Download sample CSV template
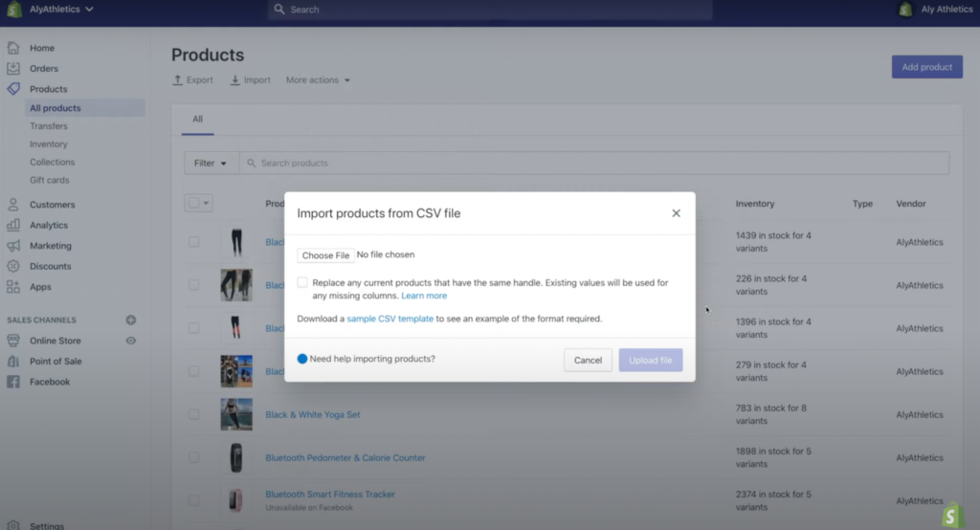 click(x=390, y=319)
